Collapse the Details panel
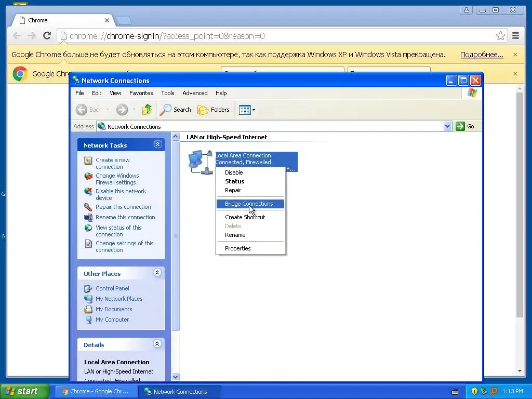Image resolution: width=532 pixels, height=399 pixels. [157, 344]
